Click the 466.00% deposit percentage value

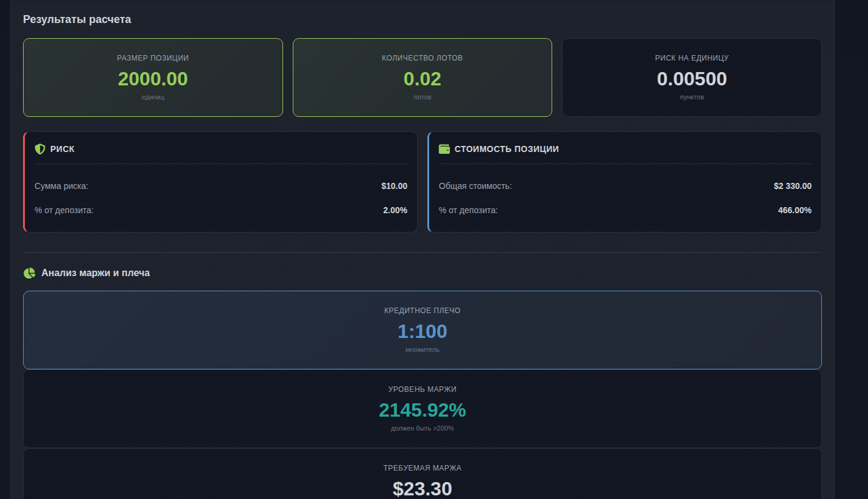pos(794,210)
